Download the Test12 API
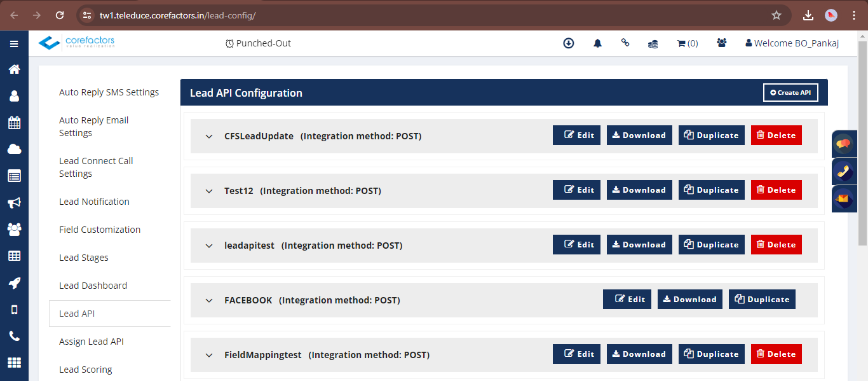 (x=639, y=190)
